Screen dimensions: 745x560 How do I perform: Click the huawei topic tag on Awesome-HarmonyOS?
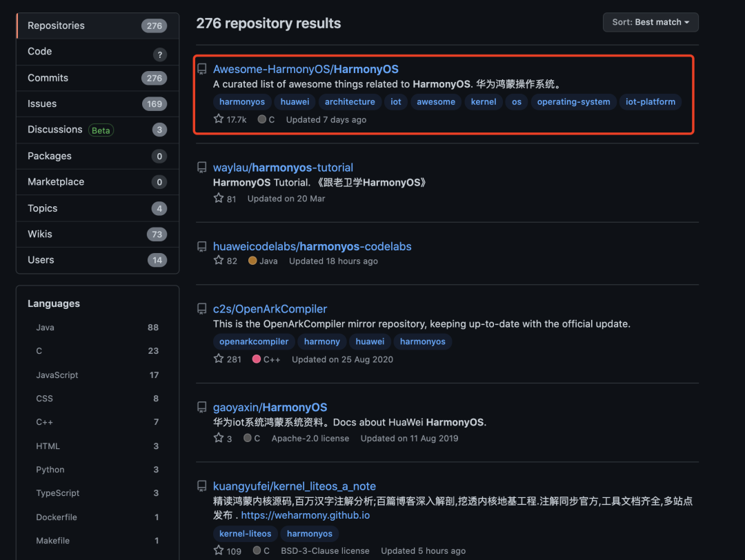pyautogui.click(x=295, y=101)
